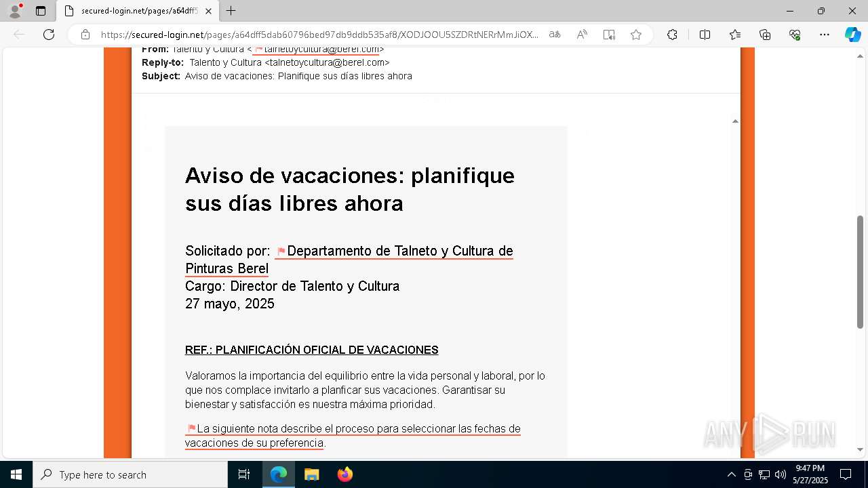Open collections panel
868x488 pixels.
point(765,35)
